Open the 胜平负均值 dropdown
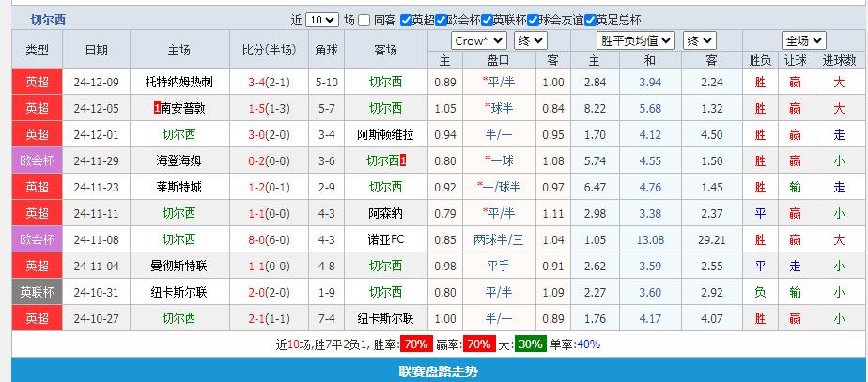 pos(635,41)
